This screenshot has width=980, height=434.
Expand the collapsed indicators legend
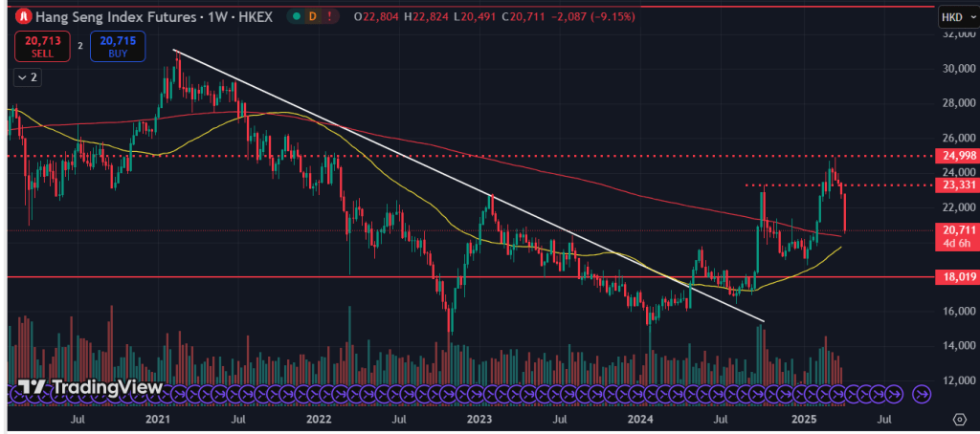point(28,78)
